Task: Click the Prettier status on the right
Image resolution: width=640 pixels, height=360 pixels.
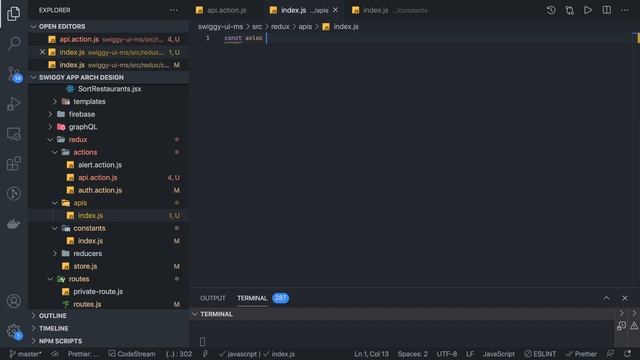Action: coord(581,354)
